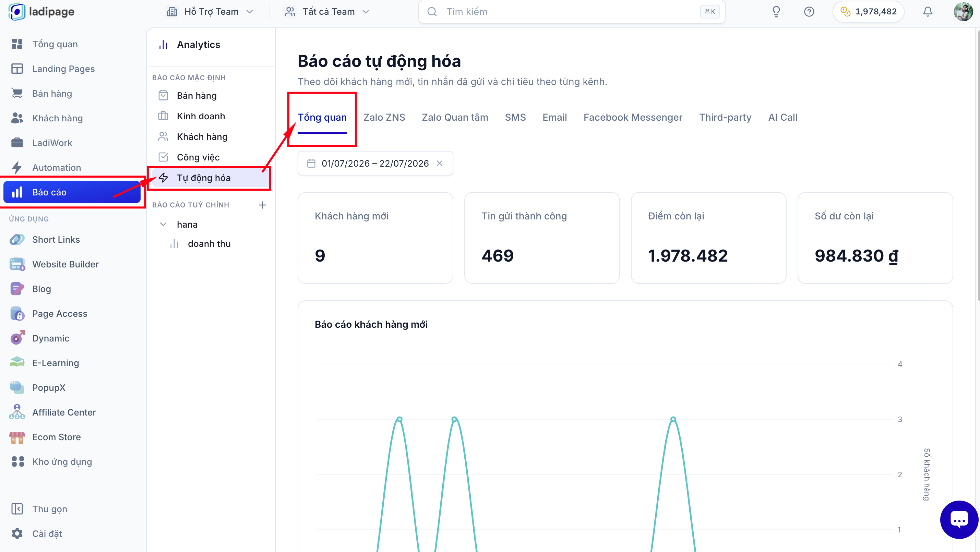Open Kinh doanh default report

coord(211,116)
